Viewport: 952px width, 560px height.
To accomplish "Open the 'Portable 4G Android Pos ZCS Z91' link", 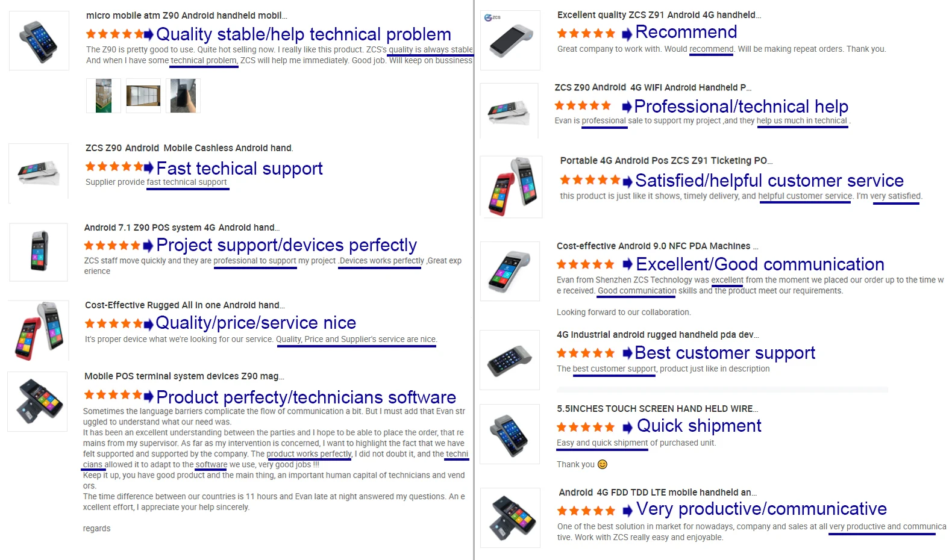I will tap(666, 161).
